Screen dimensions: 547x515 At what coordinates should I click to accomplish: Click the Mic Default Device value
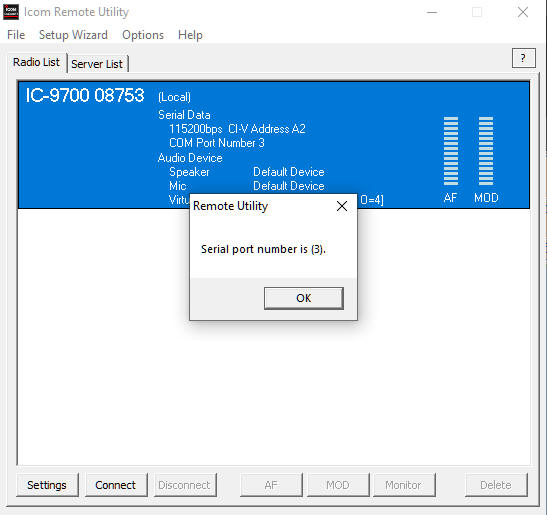click(x=289, y=186)
